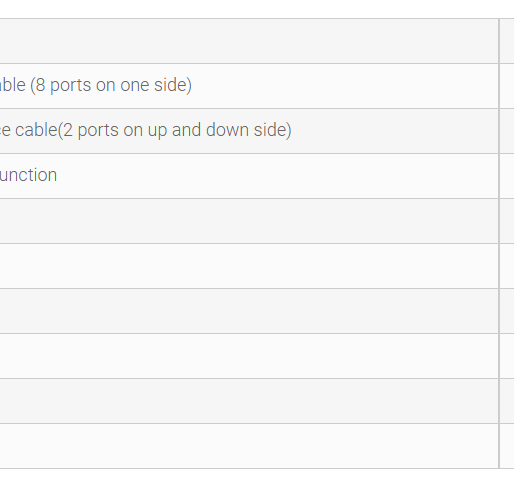Image resolution: width=514 pixels, height=485 pixels.
Task: Select the first empty row beneath "unction"
Action: tap(249, 221)
